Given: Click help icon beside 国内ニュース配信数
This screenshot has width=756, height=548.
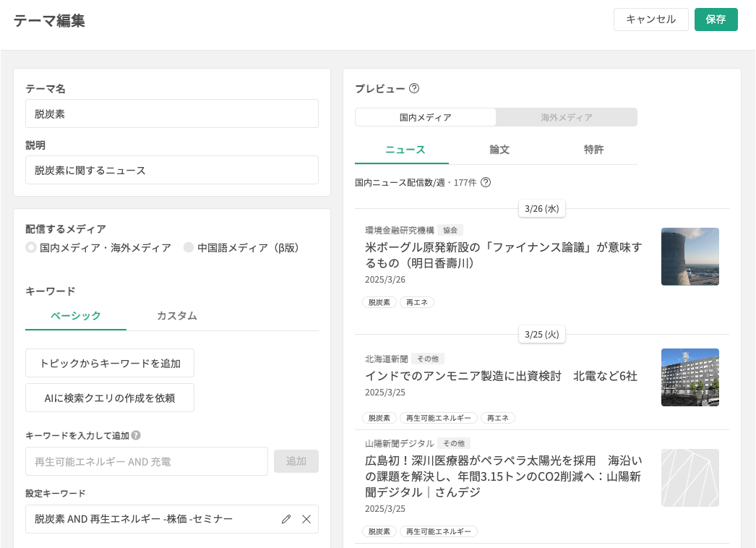Looking at the screenshot, I should 486,182.
